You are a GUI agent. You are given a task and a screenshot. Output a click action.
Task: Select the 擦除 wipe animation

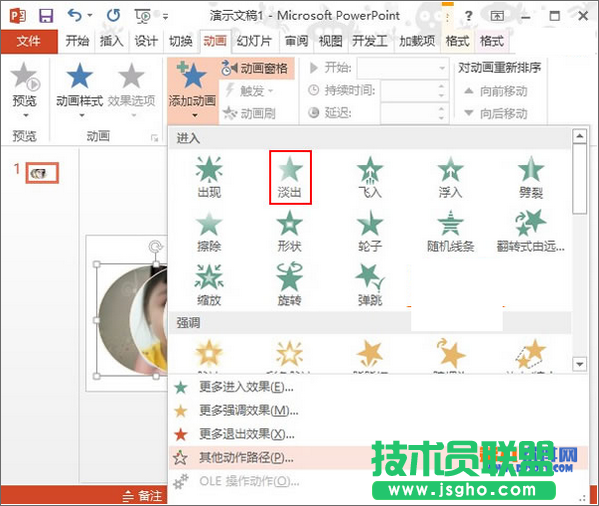tap(209, 231)
